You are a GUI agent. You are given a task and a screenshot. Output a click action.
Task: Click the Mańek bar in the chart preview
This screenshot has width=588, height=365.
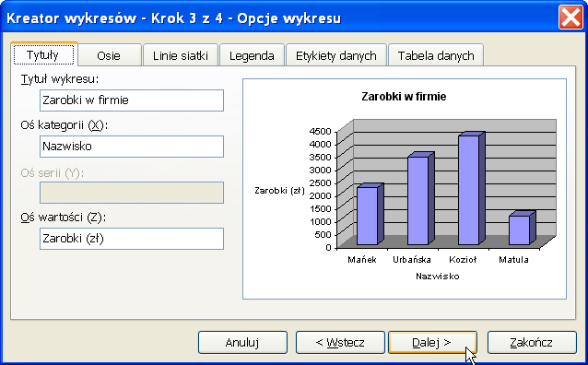(370, 214)
